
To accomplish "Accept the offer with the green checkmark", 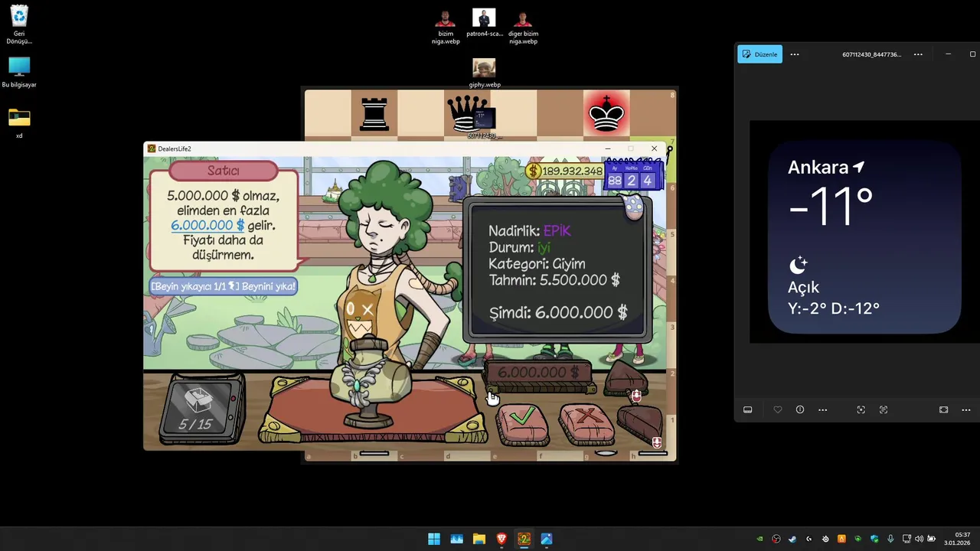I will pos(522,425).
